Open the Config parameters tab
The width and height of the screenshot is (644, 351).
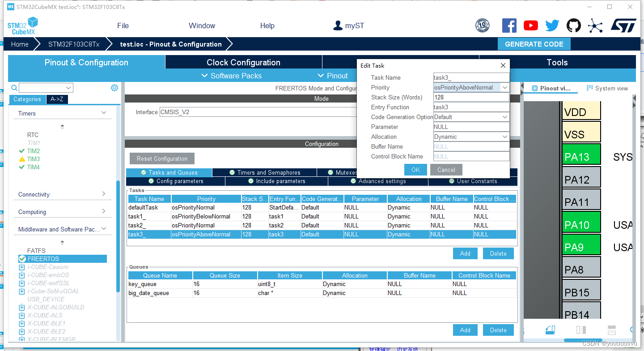point(175,181)
